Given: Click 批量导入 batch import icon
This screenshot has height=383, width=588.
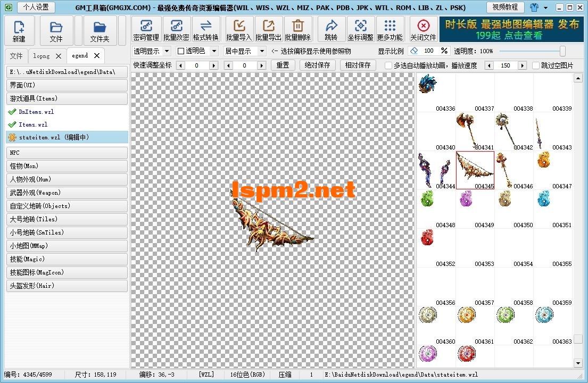Looking at the screenshot, I should coord(239,29).
